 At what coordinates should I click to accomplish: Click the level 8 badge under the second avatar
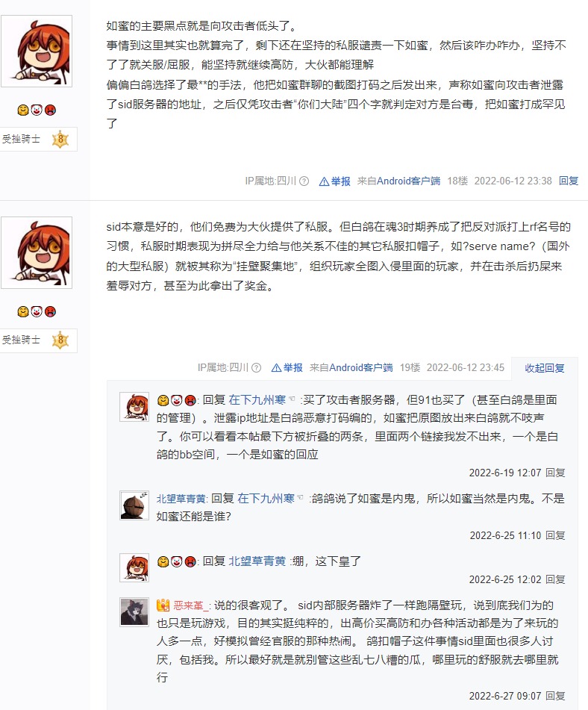pos(60,340)
